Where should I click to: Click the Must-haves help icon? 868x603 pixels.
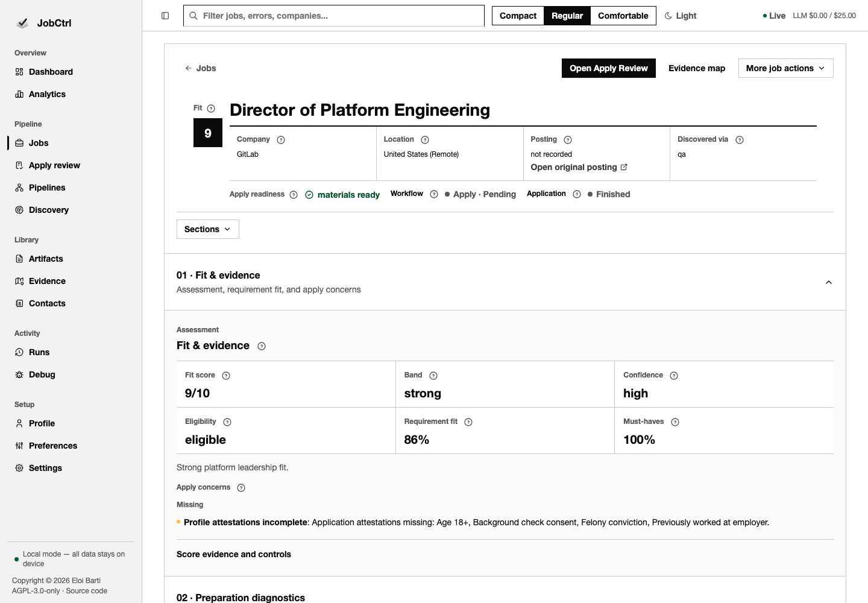[675, 422]
